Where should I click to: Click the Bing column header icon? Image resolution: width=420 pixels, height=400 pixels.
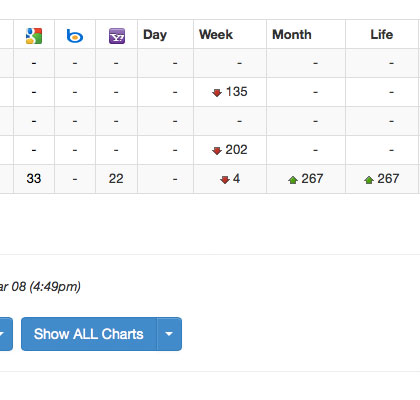pos(75,36)
